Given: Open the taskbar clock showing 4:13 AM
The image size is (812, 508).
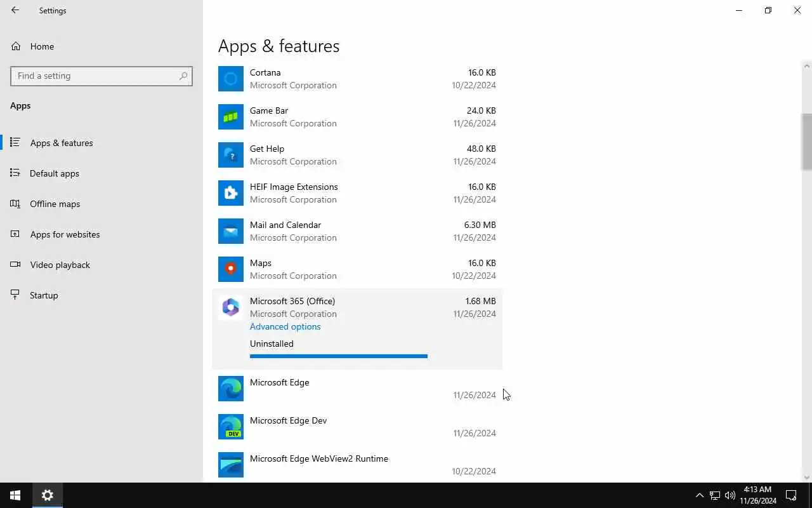Looking at the screenshot, I should [x=757, y=495].
